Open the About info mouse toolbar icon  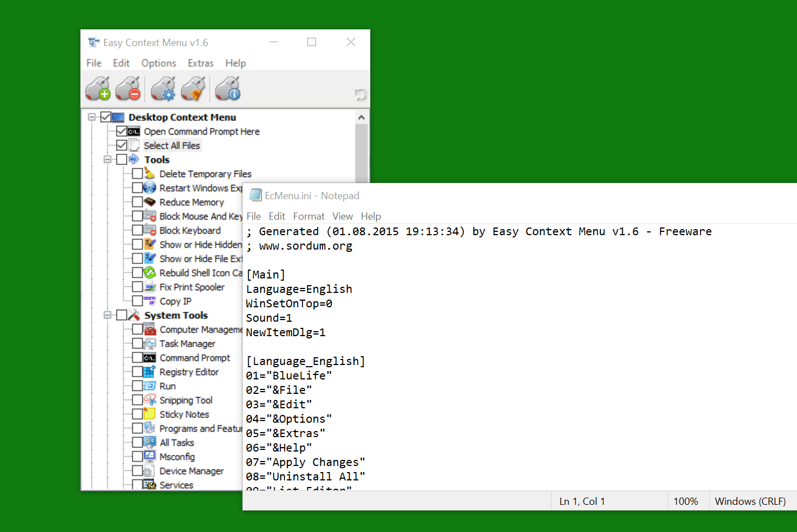(x=228, y=88)
